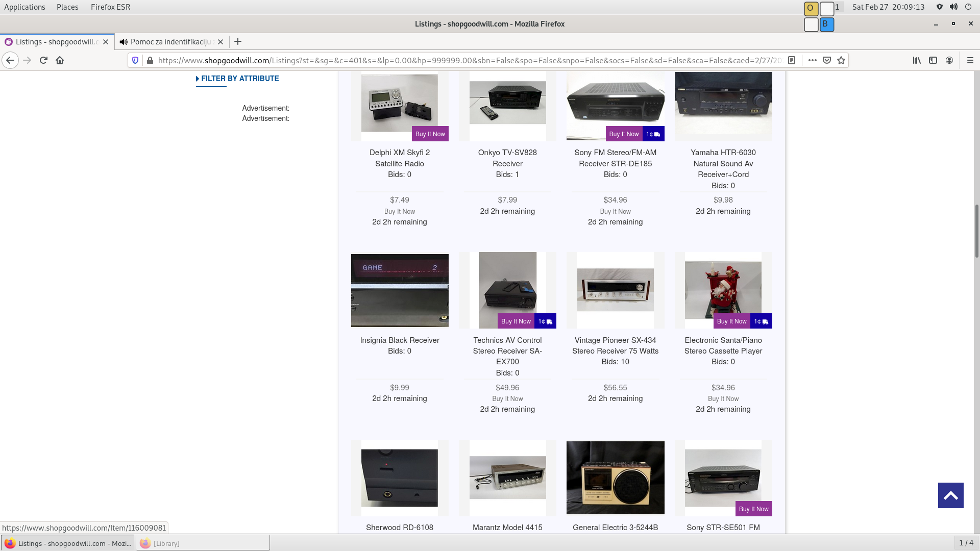This screenshot has height=551, width=980.
Task: Open the Firefox ESR panel menu
Action: tap(110, 7)
